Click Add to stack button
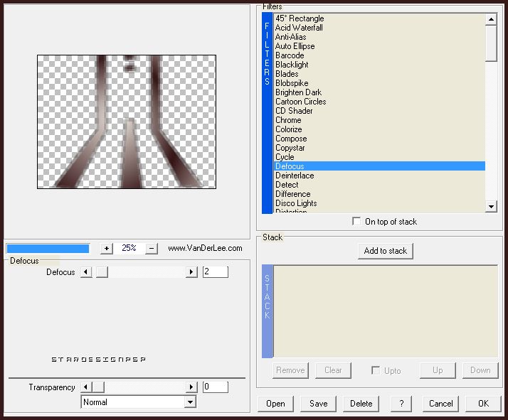The height and width of the screenshot is (420, 508). pyautogui.click(x=386, y=251)
